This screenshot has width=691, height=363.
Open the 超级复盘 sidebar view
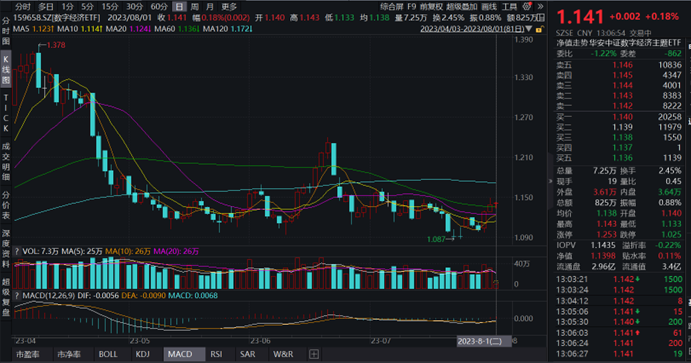6,297
